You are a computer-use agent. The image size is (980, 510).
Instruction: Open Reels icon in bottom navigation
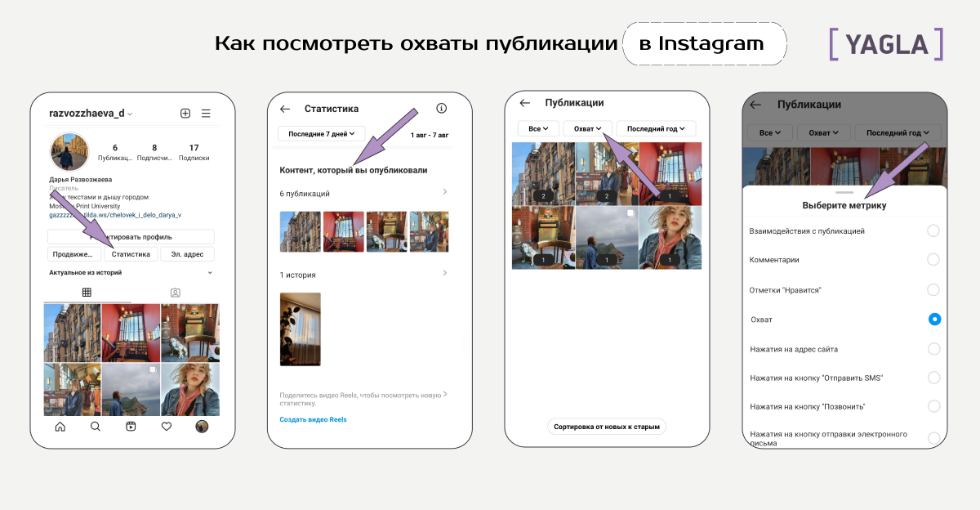131,427
